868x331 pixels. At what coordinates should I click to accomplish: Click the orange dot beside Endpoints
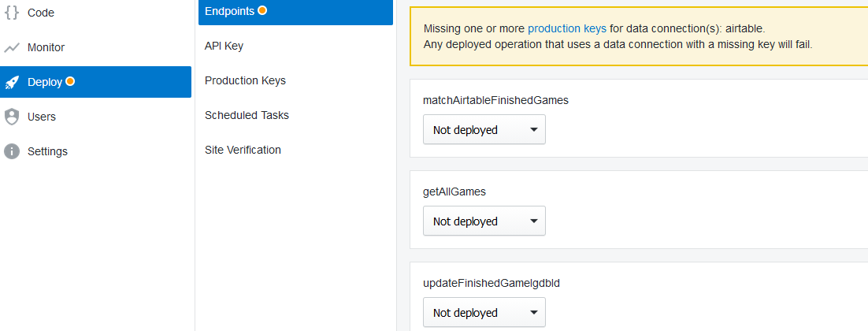point(262,10)
